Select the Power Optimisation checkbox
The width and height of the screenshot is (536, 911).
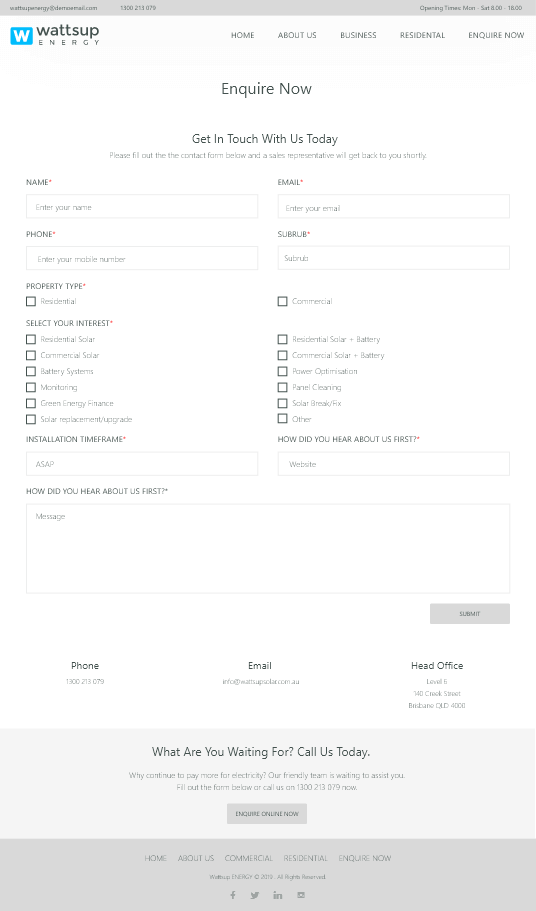coord(282,371)
